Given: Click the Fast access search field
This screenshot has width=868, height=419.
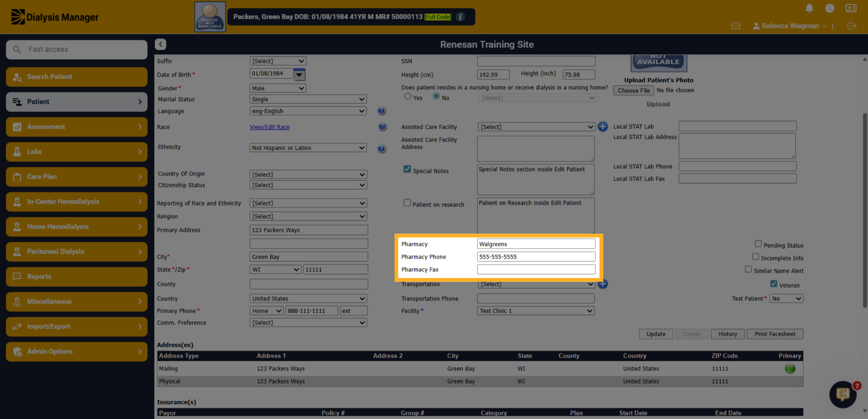Looking at the screenshot, I should point(77,50).
